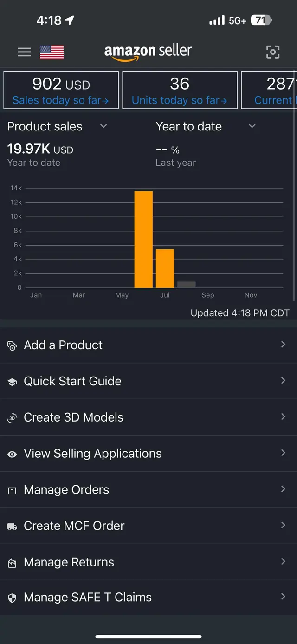Open the Manage Orders menu item

(148, 490)
